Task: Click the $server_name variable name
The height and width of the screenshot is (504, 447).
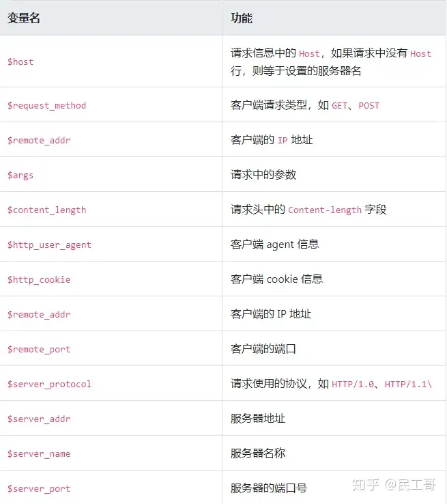Action: 39,453
